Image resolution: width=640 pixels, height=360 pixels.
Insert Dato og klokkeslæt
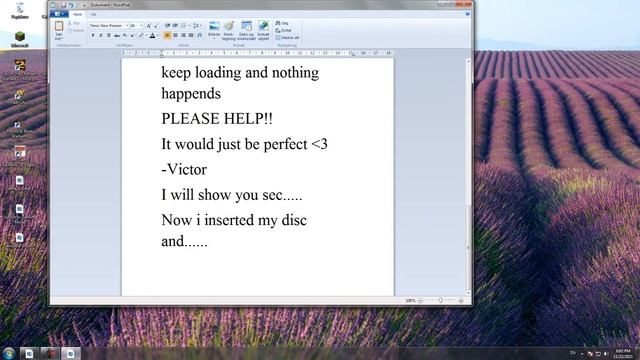[x=247, y=31]
